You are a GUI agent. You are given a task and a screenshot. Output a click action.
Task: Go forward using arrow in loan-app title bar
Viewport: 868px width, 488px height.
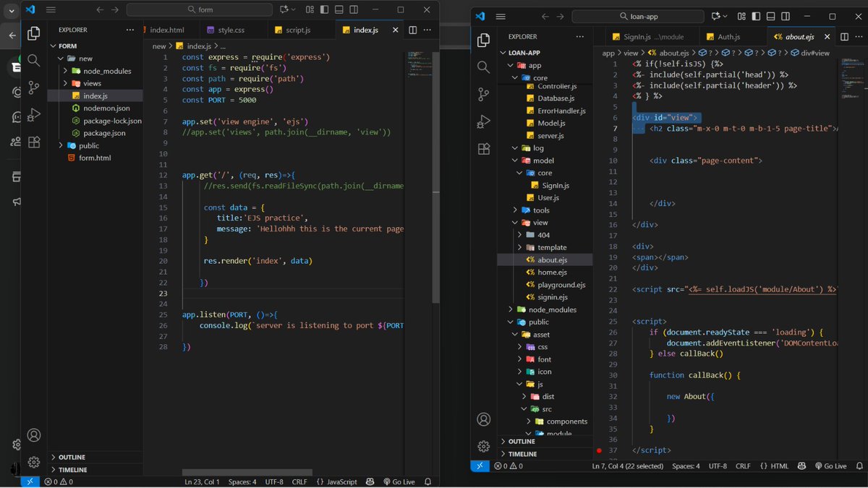[x=561, y=16]
